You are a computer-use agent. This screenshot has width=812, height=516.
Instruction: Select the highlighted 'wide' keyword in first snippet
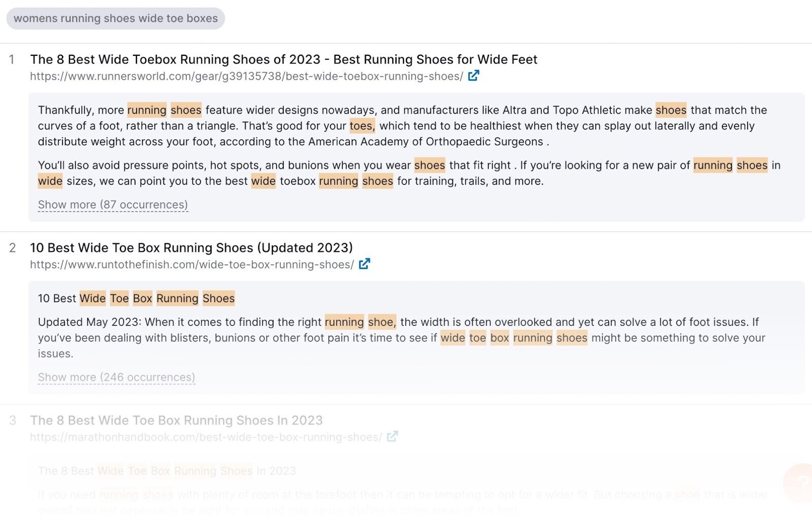[50, 181]
